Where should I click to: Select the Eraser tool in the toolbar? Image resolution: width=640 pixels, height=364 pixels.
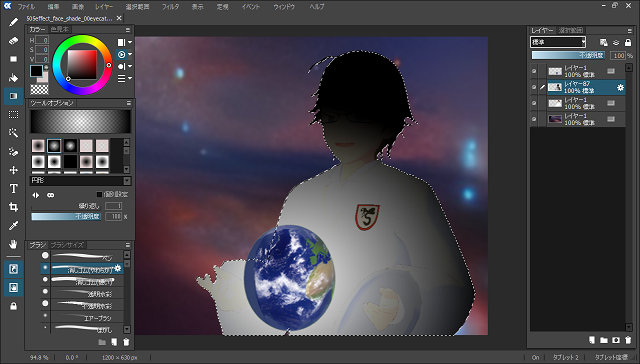pyautogui.click(x=13, y=40)
